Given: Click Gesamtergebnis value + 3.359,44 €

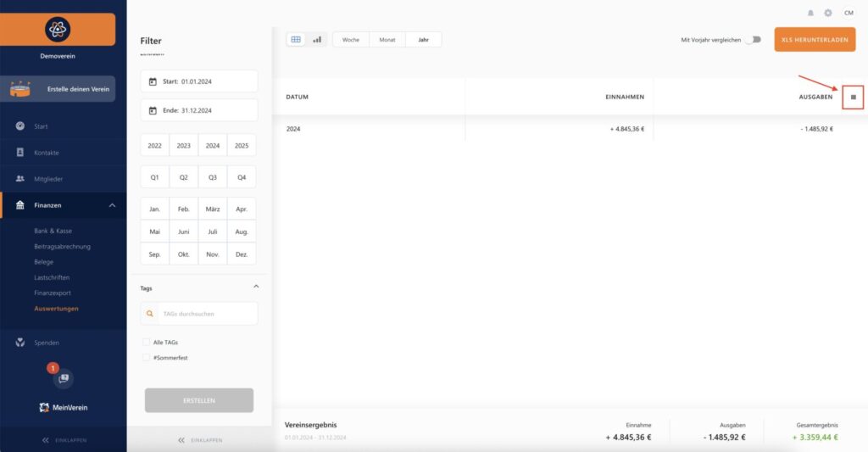Looking at the screenshot, I should pos(815,437).
